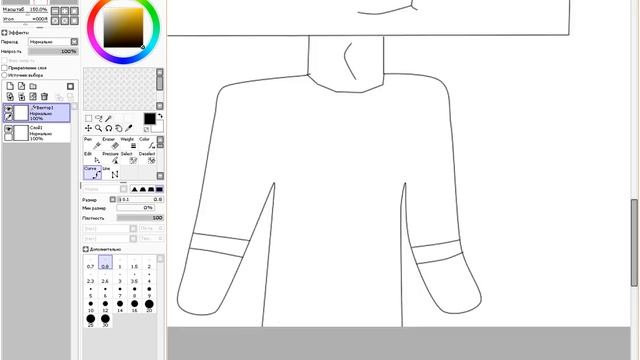Create a new raster layer
The height and width of the screenshot is (360, 640).
(x=10, y=86)
